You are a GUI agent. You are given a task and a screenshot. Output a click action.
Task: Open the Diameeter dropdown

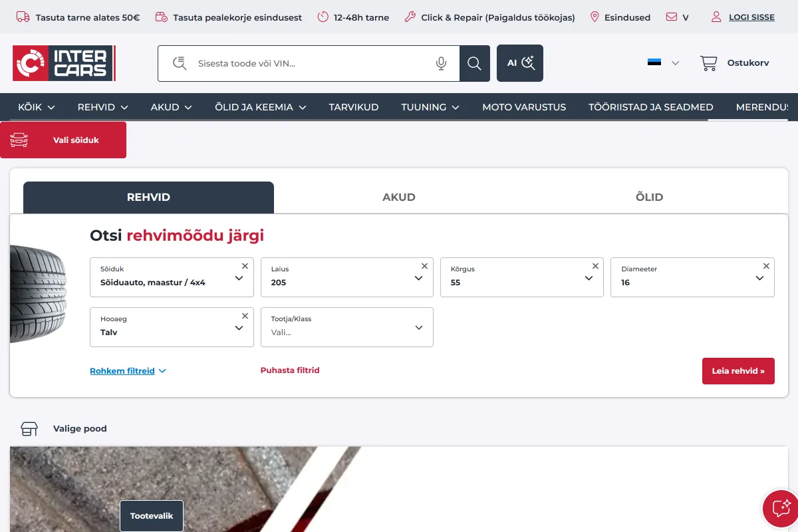(692, 277)
